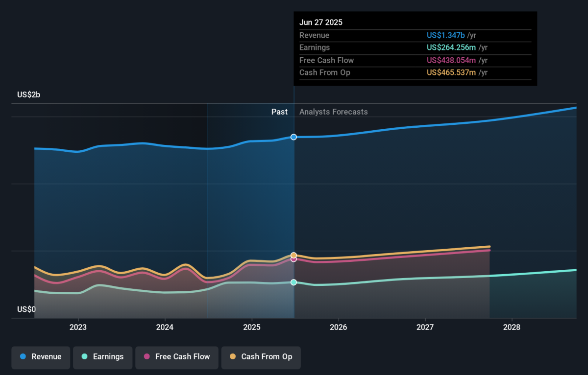This screenshot has height=375, width=588.
Task: Click the Cash From Op data point marker
Action: point(294,255)
